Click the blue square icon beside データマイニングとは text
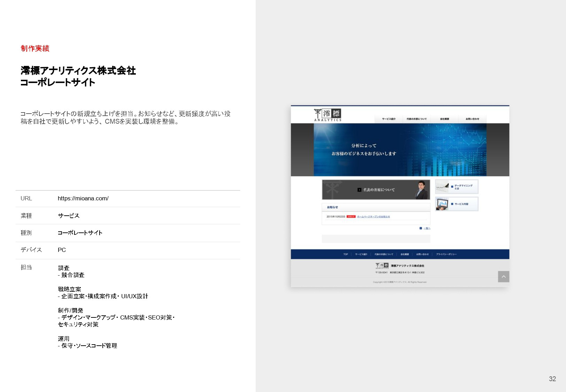Screen dimensions: 566x392 pos(452,186)
